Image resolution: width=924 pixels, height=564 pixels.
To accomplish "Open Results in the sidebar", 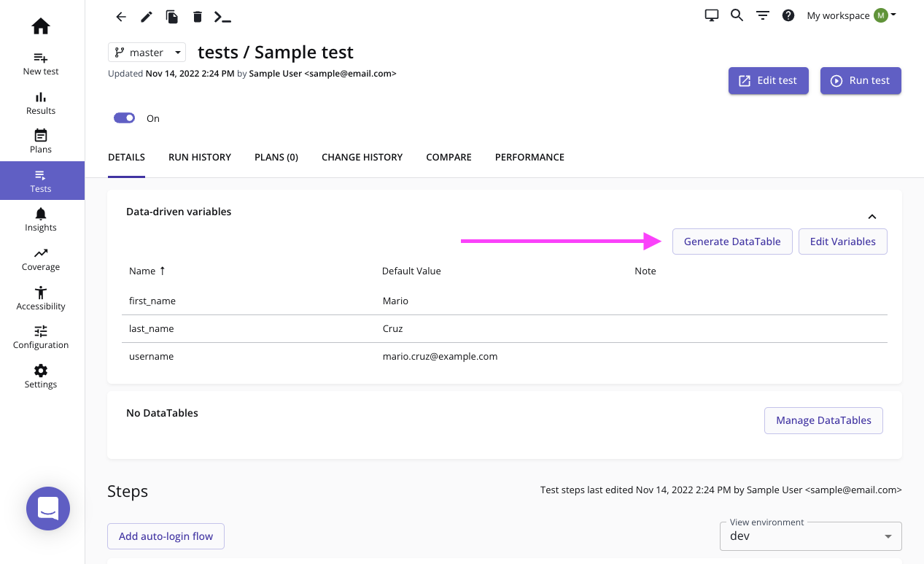I will coord(41,103).
